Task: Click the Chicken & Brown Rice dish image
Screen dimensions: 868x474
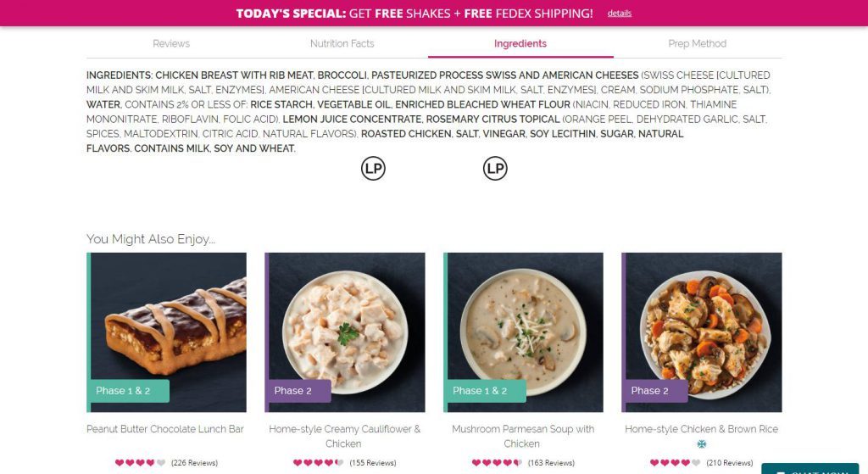Action: coord(701,332)
